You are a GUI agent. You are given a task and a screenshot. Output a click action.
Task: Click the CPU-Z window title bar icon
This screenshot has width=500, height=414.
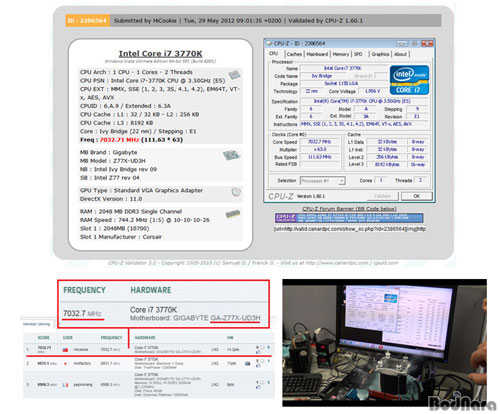269,43
